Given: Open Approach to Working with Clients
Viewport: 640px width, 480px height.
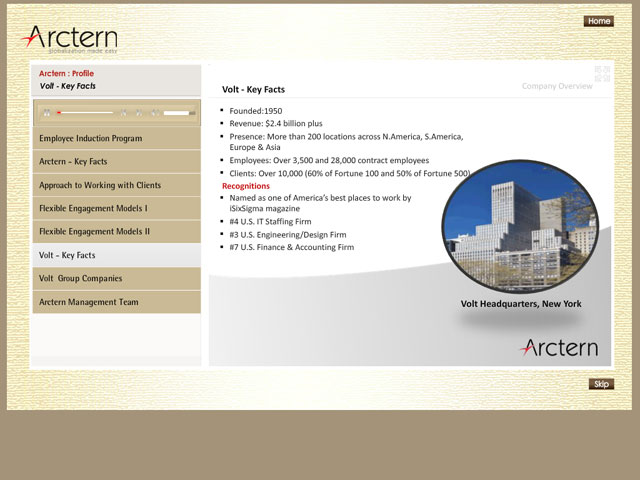Looking at the screenshot, I should [x=116, y=185].
